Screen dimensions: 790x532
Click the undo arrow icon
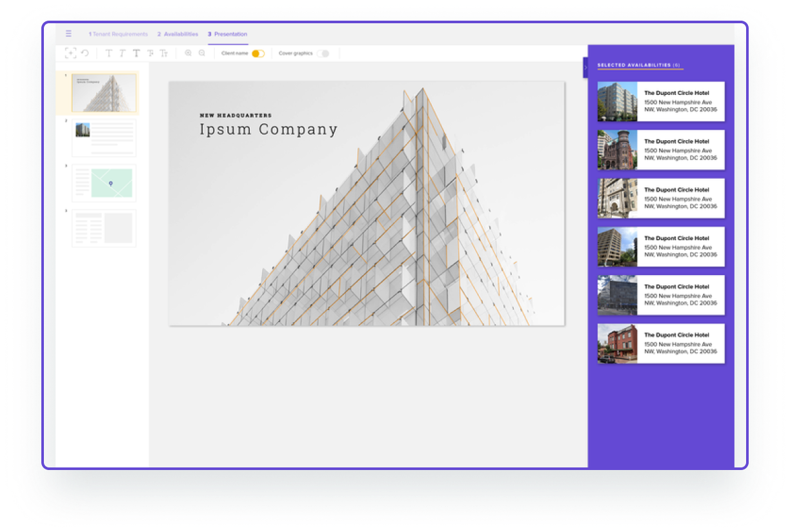(x=85, y=54)
